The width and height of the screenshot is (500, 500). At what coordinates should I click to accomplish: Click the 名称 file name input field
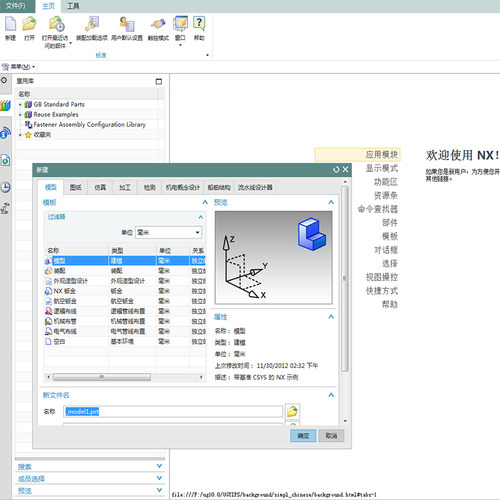pos(173,412)
